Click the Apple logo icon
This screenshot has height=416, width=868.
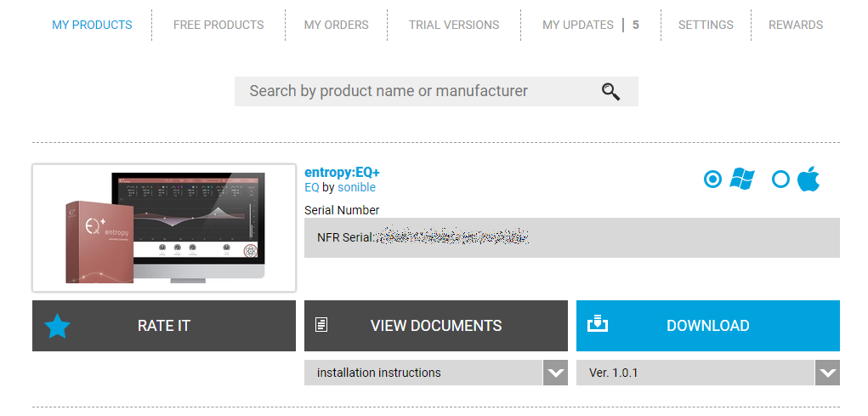tap(808, 179)
